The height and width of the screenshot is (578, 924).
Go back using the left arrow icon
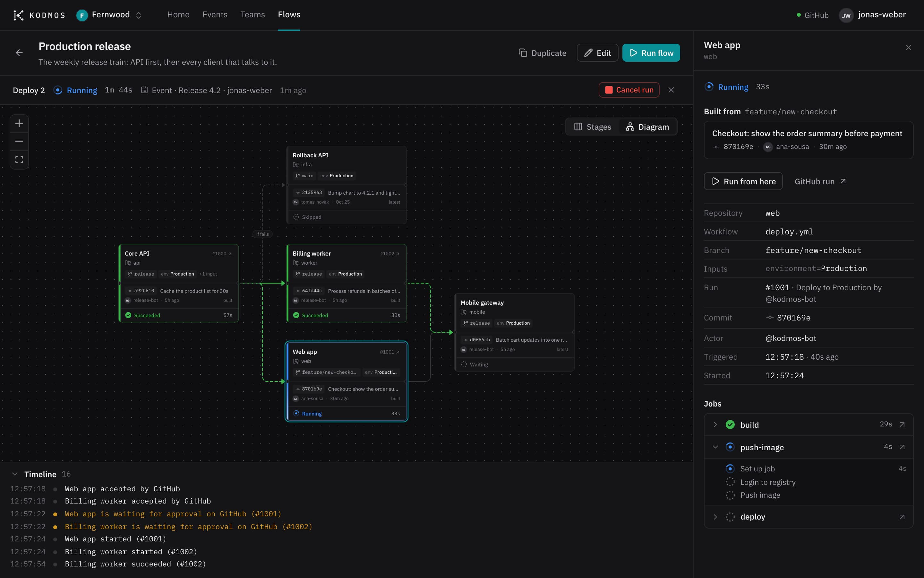pyautogui.click(x=19, y=53)
